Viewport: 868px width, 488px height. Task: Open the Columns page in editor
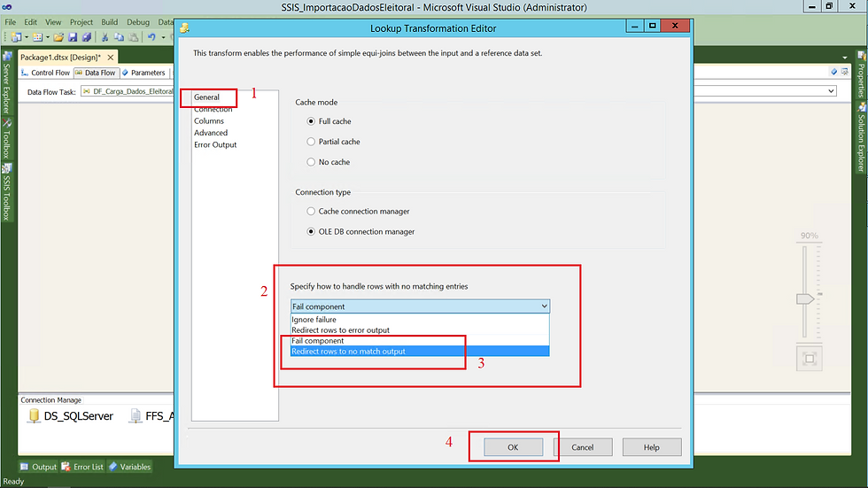[x=209, y=120]
